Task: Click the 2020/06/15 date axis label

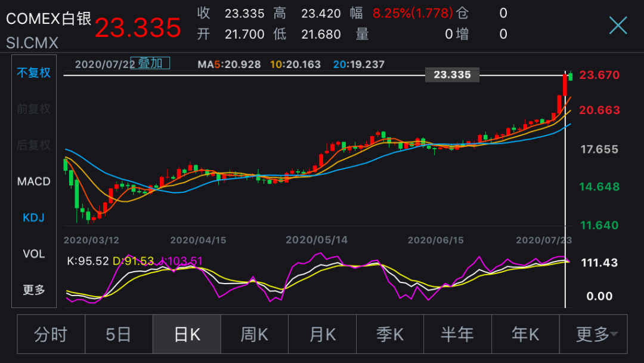Action: click(x=435, y=240)
